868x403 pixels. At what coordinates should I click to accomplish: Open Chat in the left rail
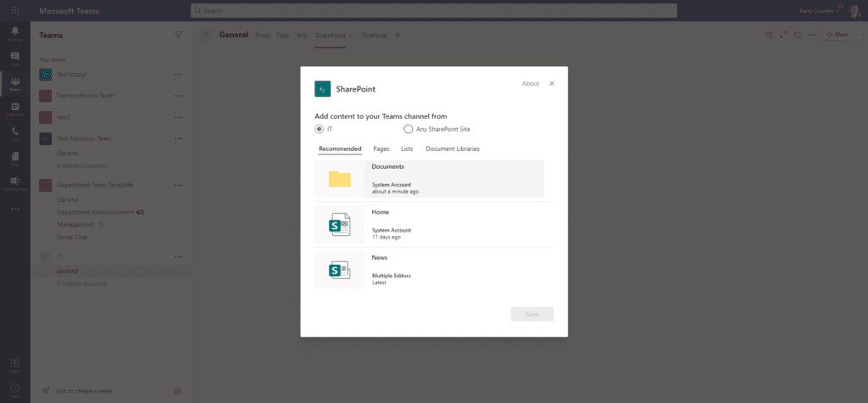(15, 59)
